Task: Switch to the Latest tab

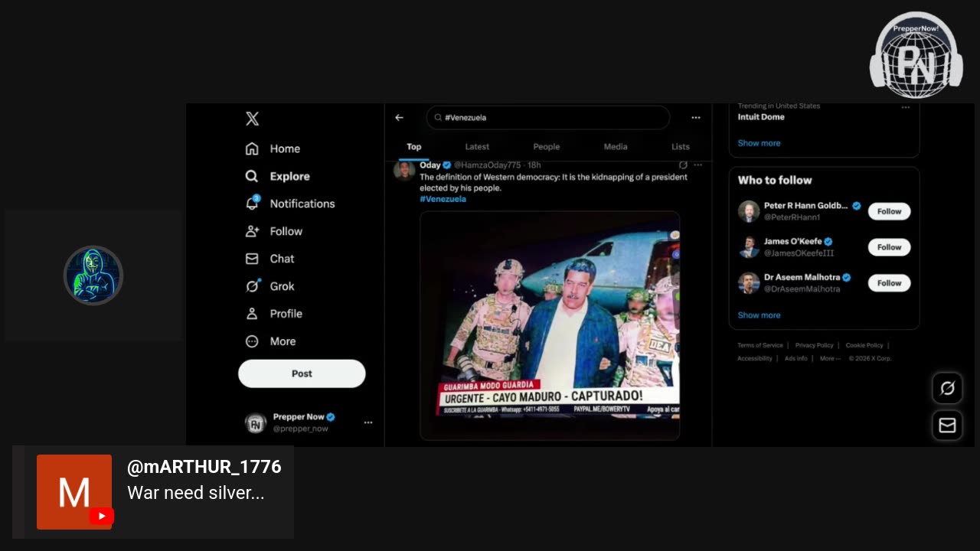Action: (477, 147)
